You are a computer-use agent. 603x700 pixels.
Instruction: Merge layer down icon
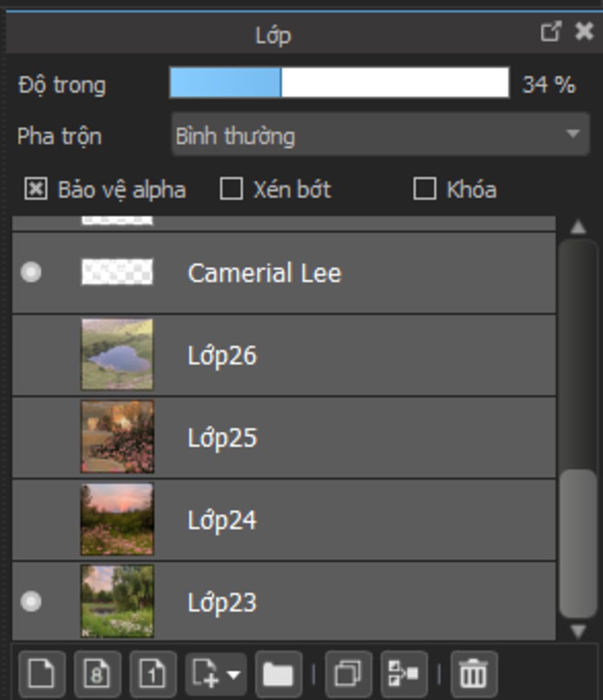coord(404,673)
